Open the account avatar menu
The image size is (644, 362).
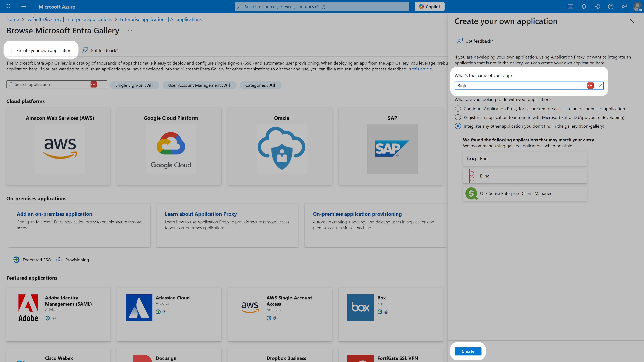tap(637, 7)
